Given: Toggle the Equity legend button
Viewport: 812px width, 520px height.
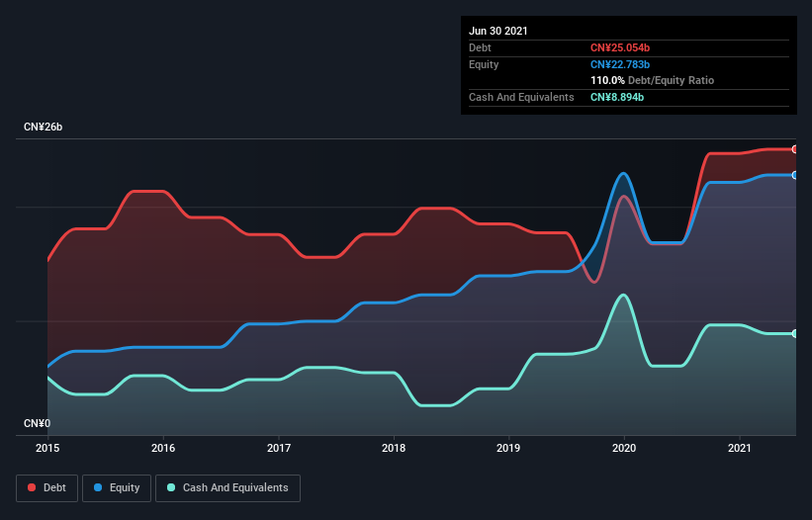Looking at the screenshot, I should coord(117,488).
